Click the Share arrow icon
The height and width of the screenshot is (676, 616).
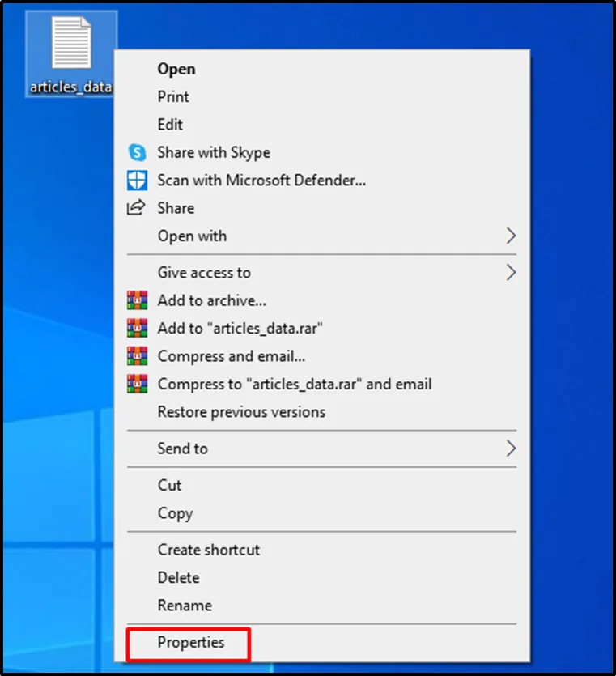pos(138,207)
